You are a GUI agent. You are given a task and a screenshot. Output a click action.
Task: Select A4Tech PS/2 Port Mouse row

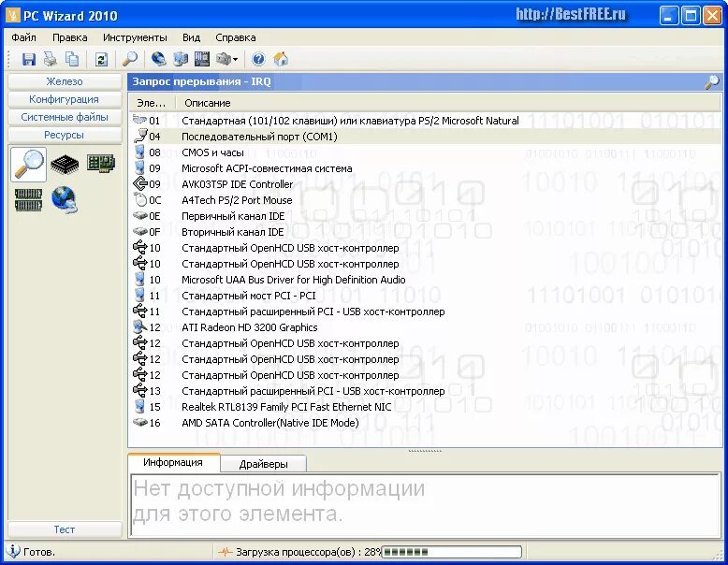pos(425,200)
